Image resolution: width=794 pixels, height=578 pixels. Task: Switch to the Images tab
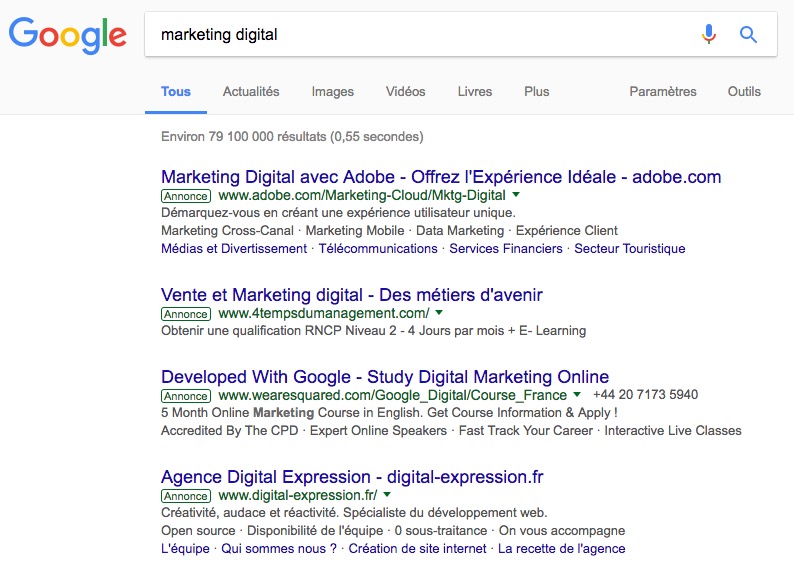[333, 92]
